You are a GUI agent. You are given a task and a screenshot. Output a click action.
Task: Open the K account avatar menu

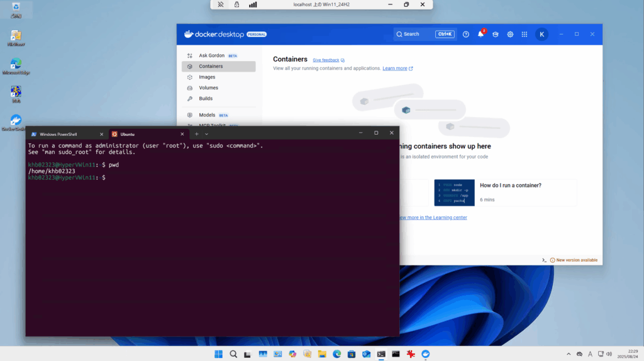pyautogui.click(x=541, y=35)
